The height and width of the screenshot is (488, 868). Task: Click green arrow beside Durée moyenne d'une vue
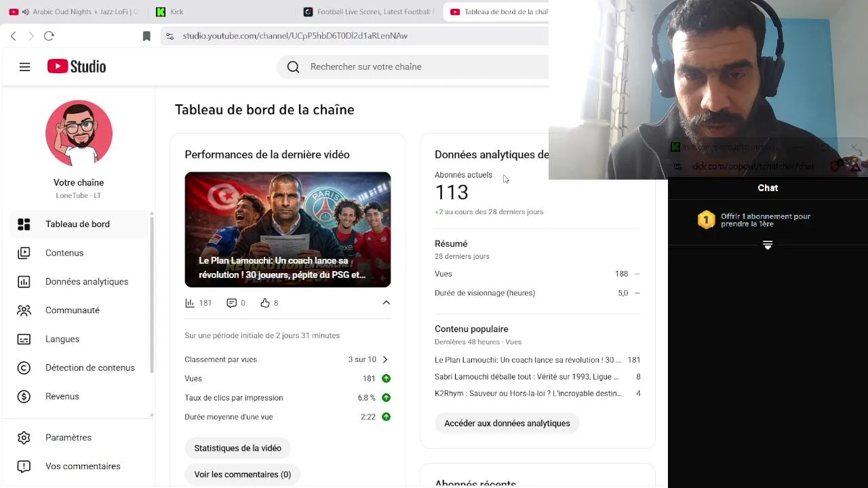(386, 417)
